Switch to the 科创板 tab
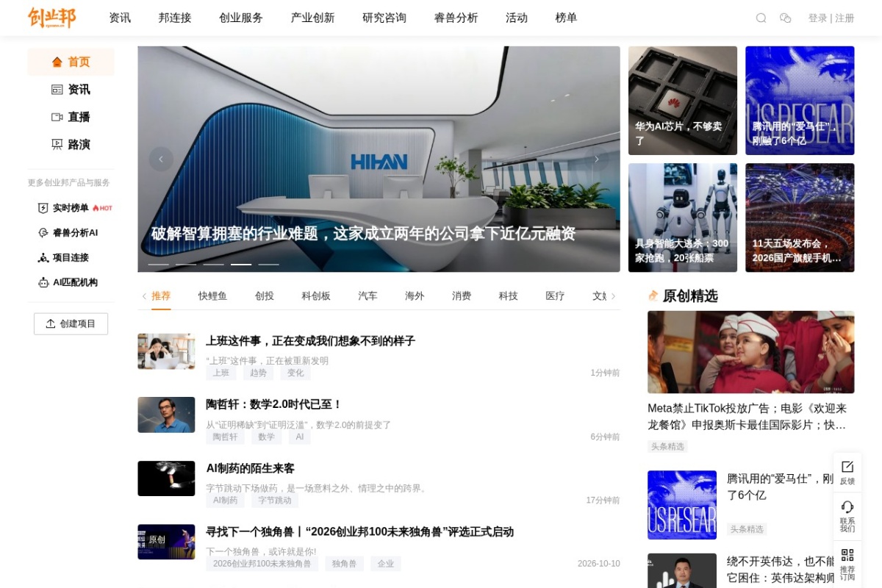This screenshot has height=588, width=882. (x=316, y=295)
